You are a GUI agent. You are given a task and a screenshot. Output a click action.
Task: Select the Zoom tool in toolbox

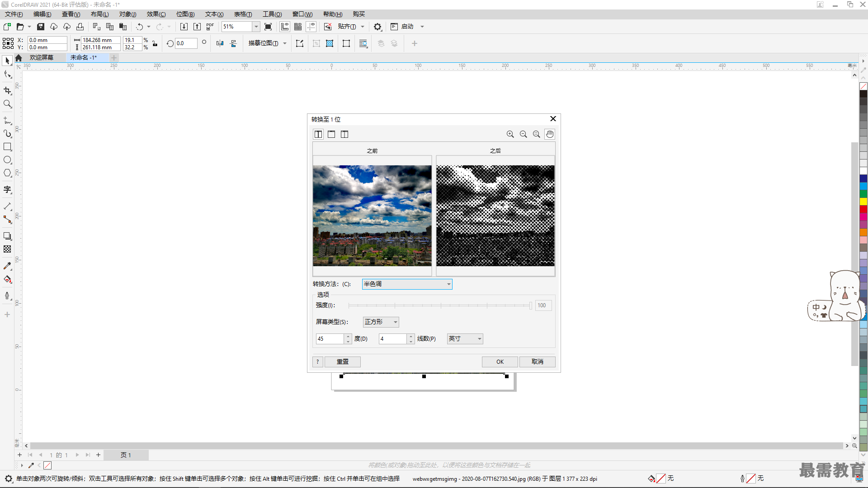7,104
